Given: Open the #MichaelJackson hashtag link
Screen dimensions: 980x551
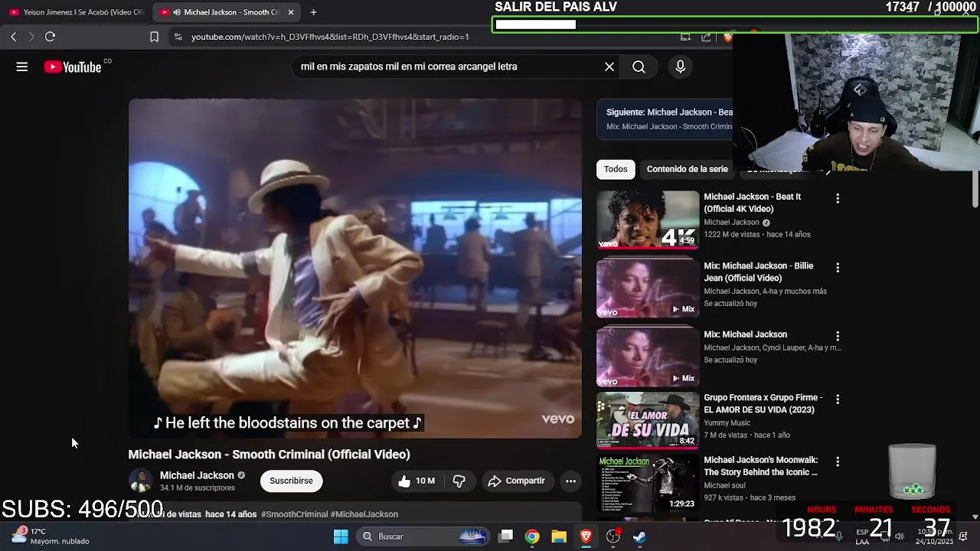Looking at the screenshot, I should coord(364,514).
